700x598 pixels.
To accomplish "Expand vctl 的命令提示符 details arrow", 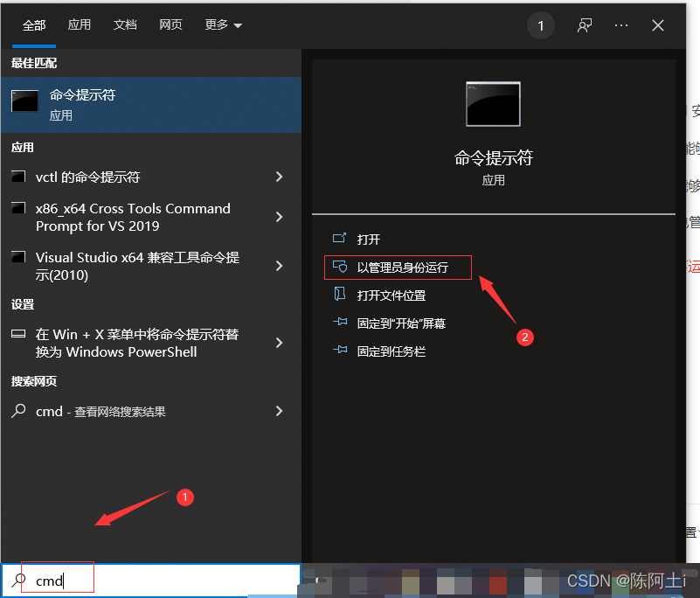I will pyautogui.click(x=279, y=177).
